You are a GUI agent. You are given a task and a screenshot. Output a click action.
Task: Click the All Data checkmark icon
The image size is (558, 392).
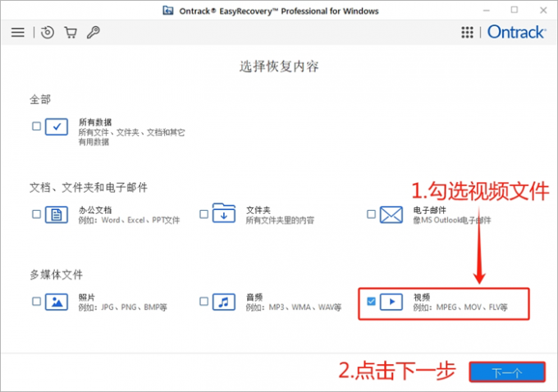(x=57, y=126)
